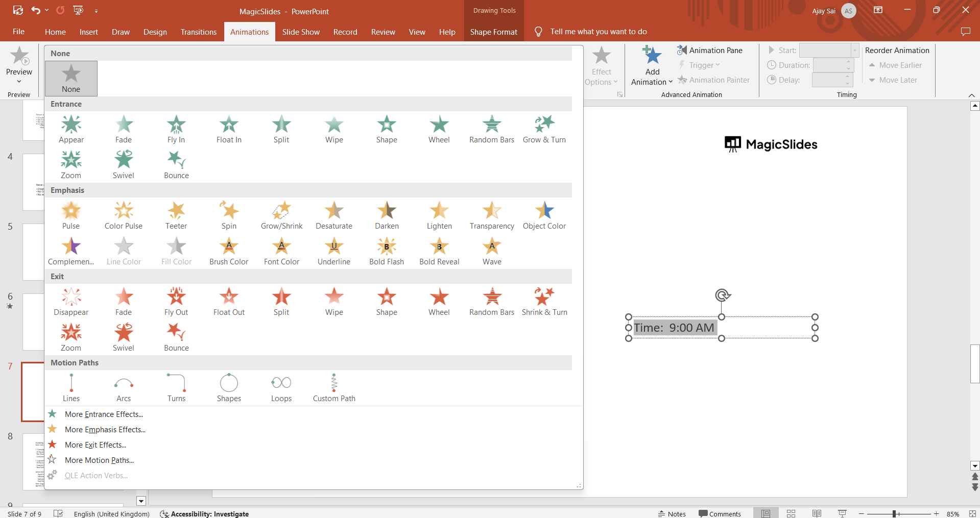Open Customize Quick Access Toolbar menu
Screen dimensions: 980x518
(96, 11)
